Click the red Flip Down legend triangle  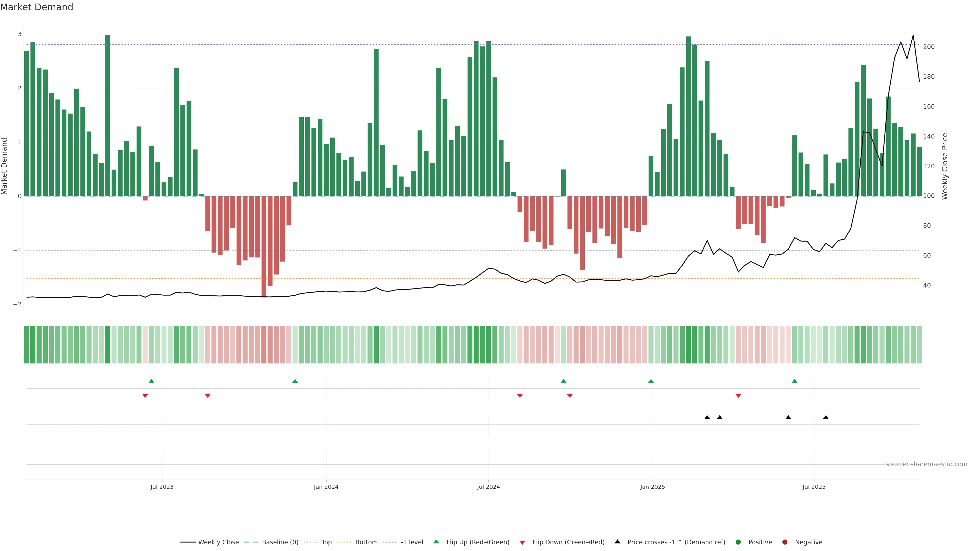click(522, 542)
